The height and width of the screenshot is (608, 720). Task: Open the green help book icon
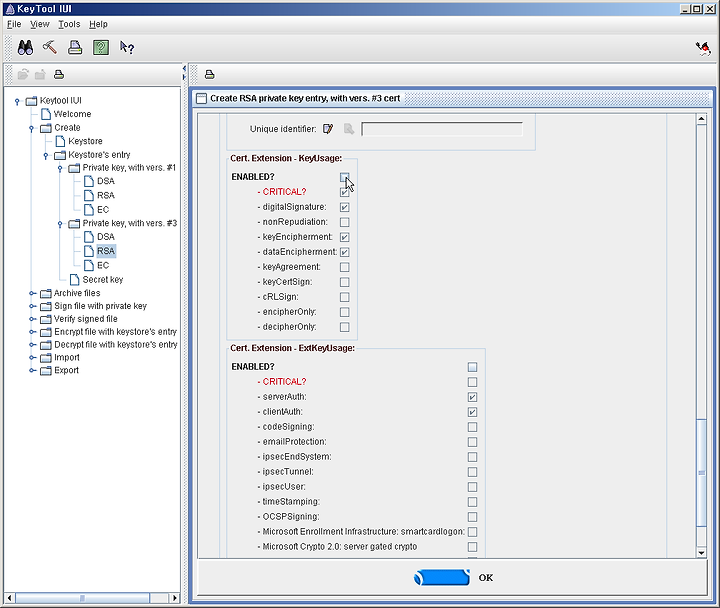[x=101, y=47]
